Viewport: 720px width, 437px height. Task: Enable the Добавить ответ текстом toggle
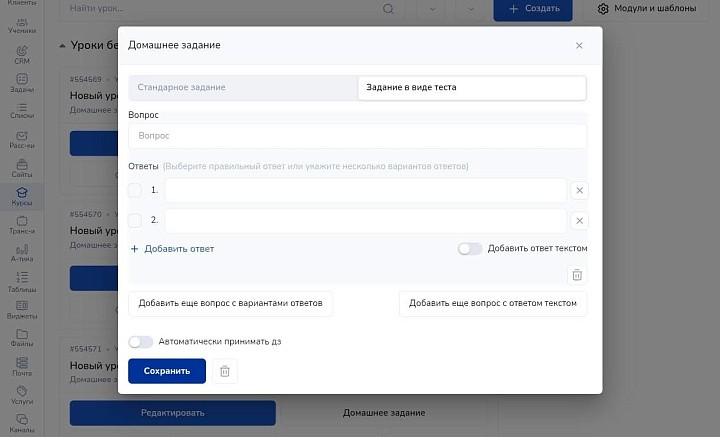(470, 249)
